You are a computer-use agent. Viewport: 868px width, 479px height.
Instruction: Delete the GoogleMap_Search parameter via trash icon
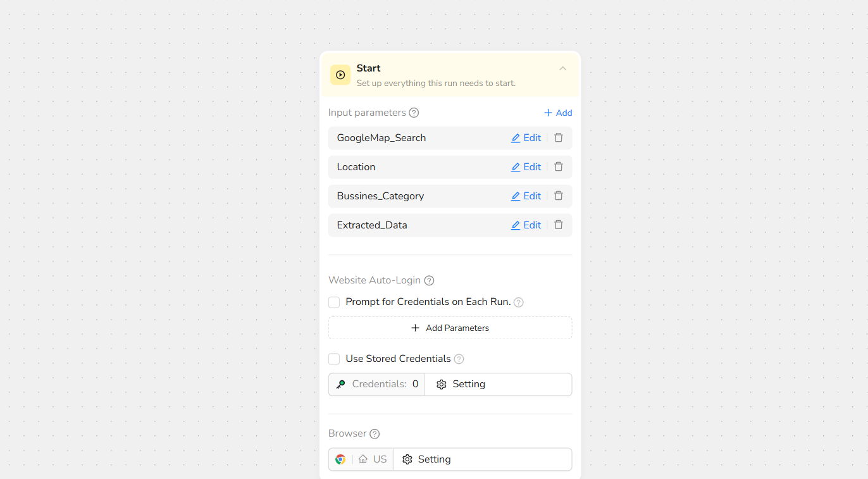(x=559, y=138)
